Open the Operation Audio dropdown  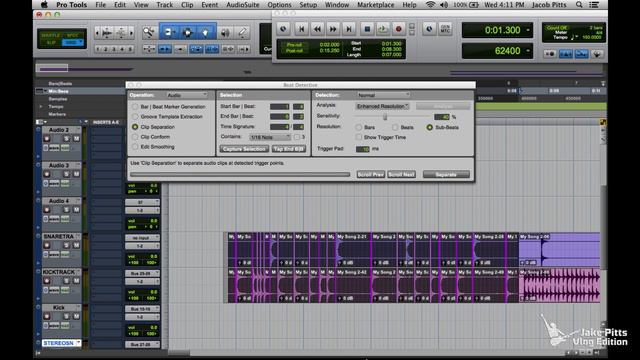tap(187, 95)
